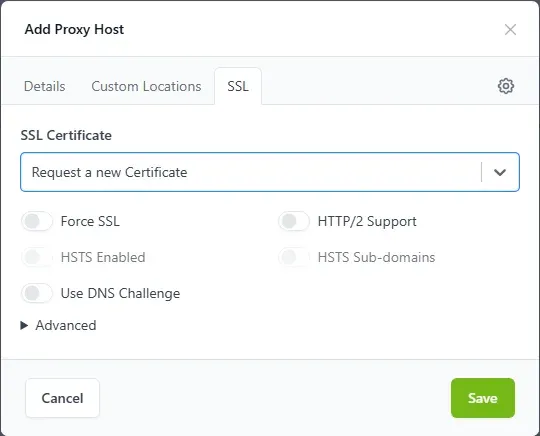Enable Use DNS Challenge
This screenshot has width=540, height=436.
(x=37, y=293)
